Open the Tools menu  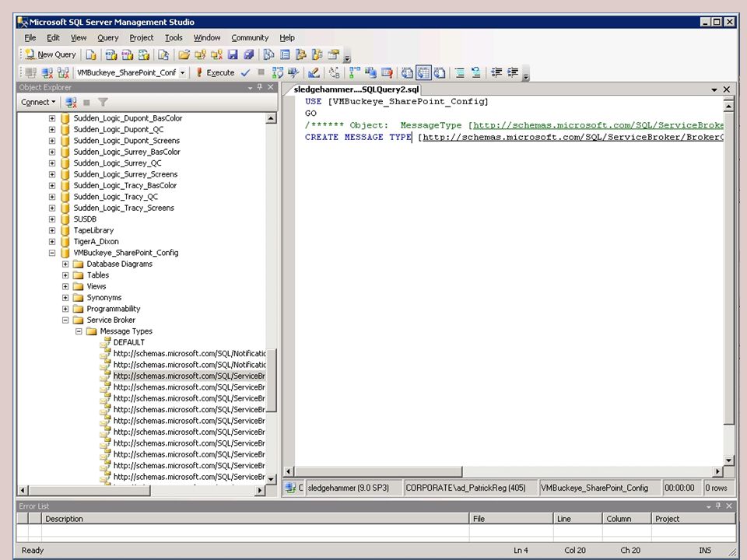point(174,37)
